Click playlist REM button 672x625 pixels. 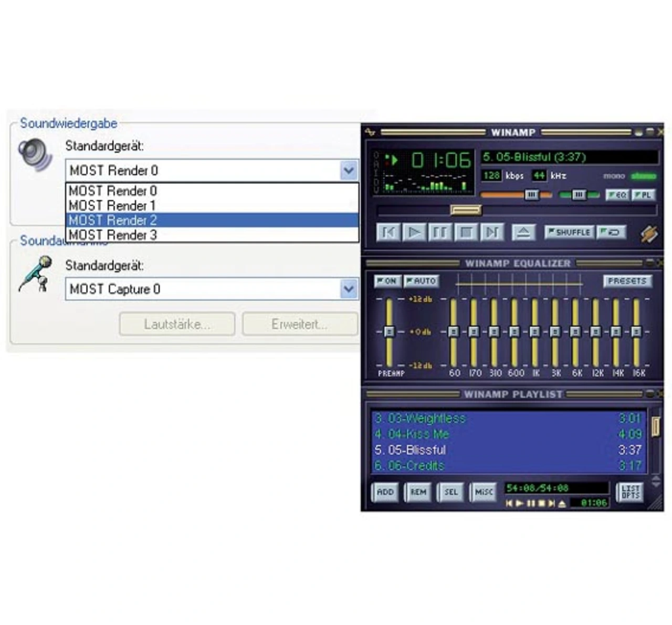(418, 492)
